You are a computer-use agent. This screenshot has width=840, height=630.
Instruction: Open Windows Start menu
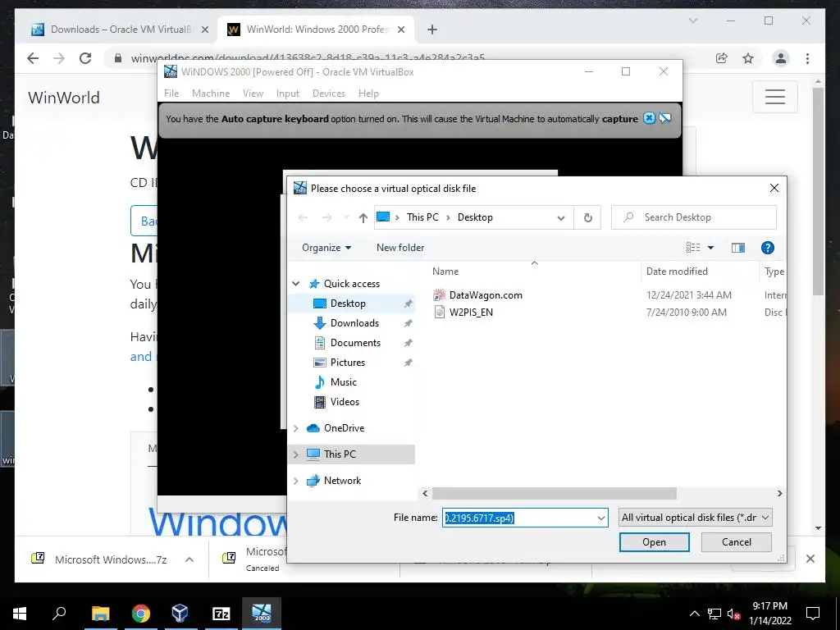pos(20,614)
